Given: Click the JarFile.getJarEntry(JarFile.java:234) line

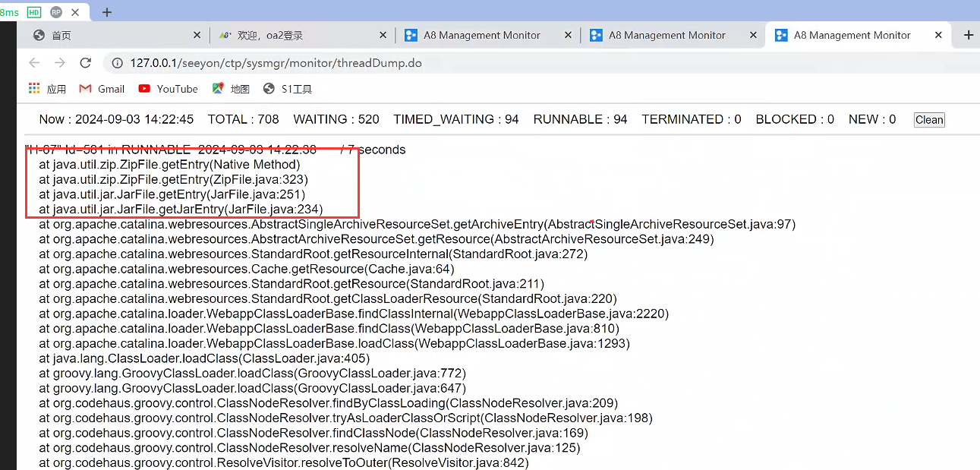Looking at the screenshot, I should (x=181, y=209).
